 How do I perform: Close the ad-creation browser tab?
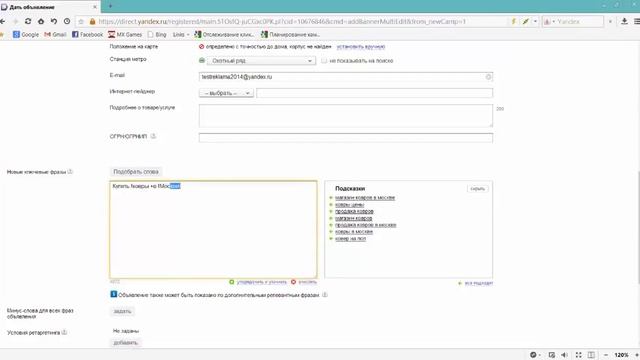tap(95, 7)
